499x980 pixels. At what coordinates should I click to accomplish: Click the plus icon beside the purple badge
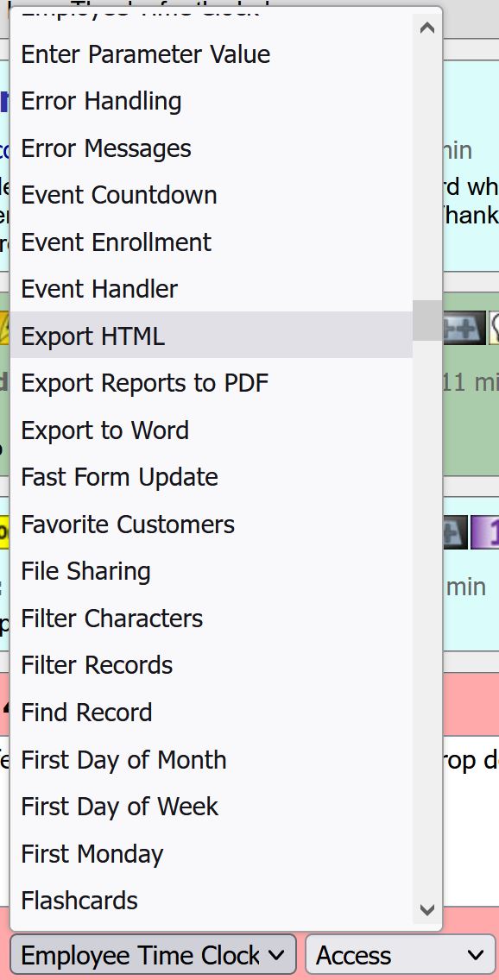pyautogui.click(x=456, y=532)
